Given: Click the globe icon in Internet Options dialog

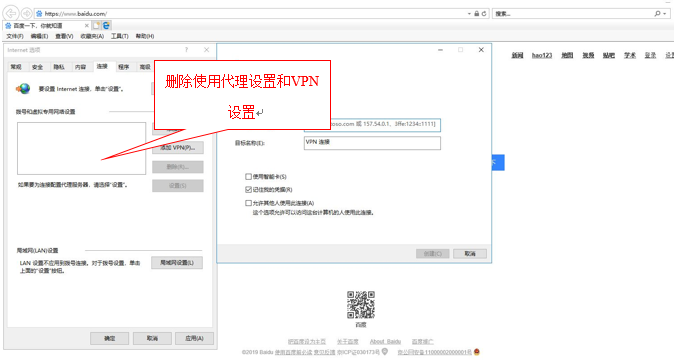Looking at the screenshot, I should pos(23,89).
